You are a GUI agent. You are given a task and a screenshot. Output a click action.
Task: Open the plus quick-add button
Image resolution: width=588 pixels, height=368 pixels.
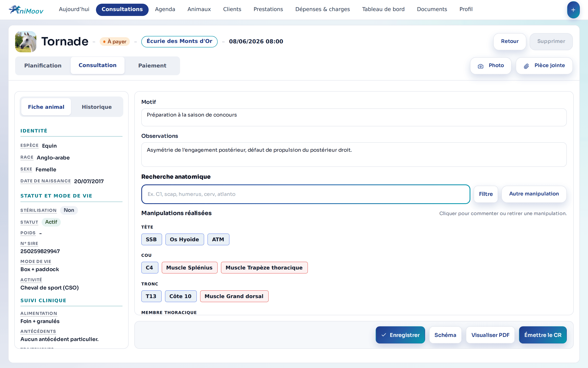tap(573, 10)
